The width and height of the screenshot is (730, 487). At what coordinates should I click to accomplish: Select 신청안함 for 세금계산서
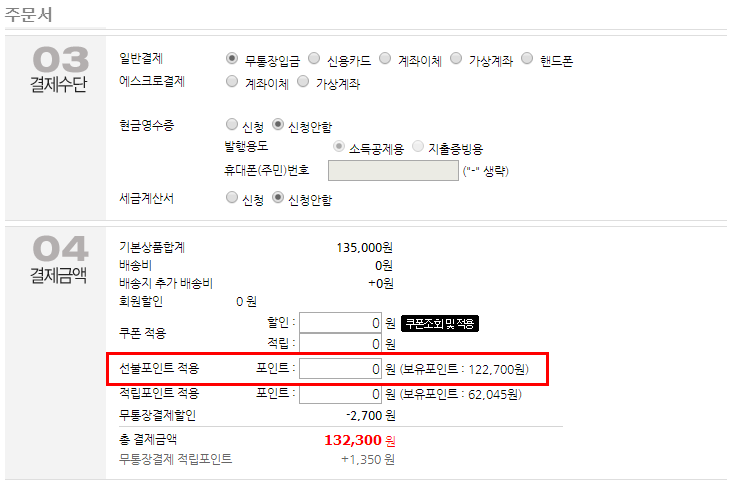(x=279, y=198)
